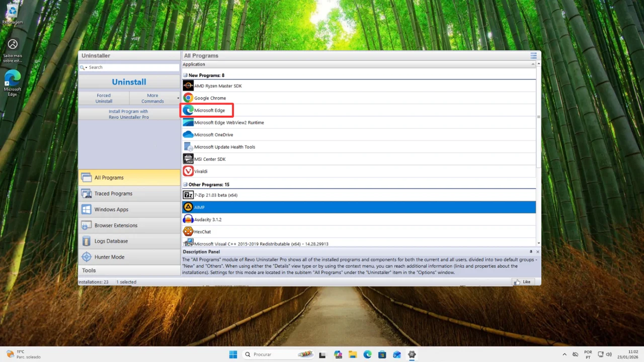Viewport: 644px width, 362px height.
Task: Open the Windows Start menu
Action: click(x=233, y=354)
